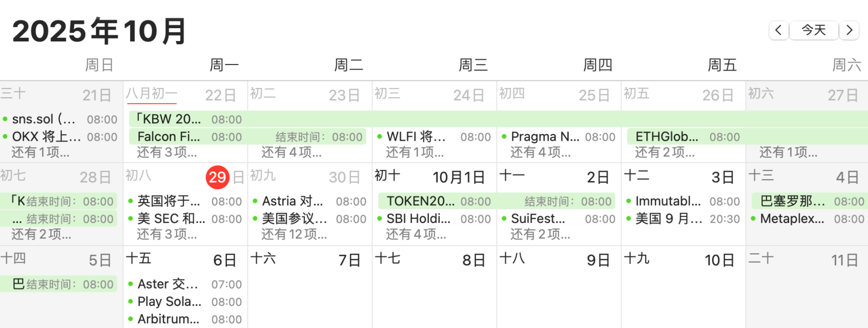
Task: Open the Pragma N… event on 25日
Action: point(559,137)
